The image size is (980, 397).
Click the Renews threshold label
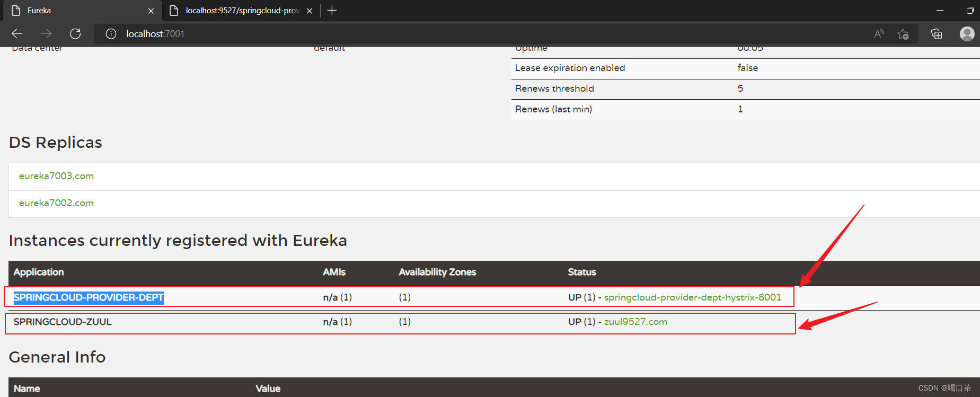click(554, 89)
